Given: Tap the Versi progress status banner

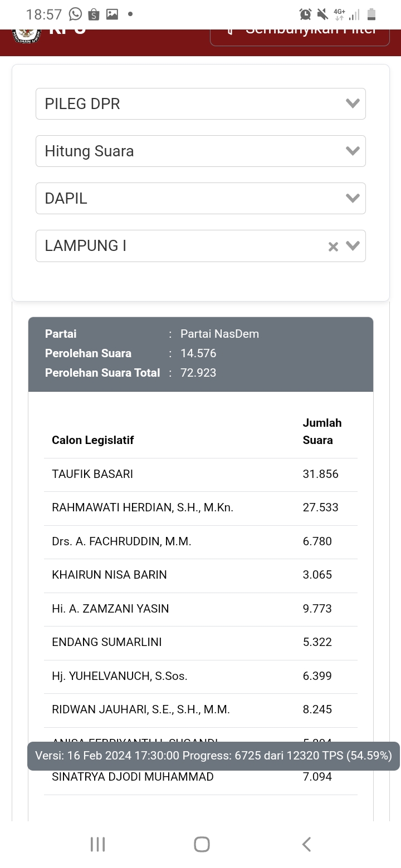Looking at the screenshot, I should (213, 756).
